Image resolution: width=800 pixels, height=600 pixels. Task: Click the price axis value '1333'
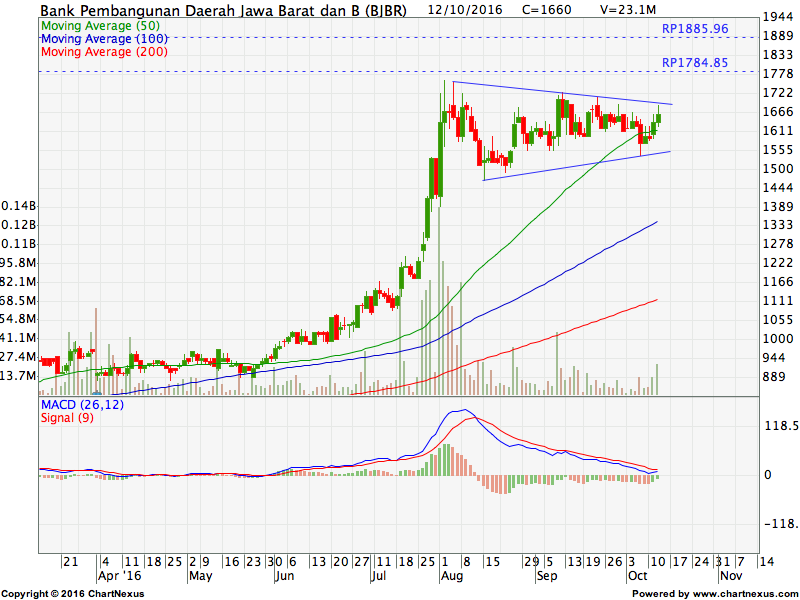coord(778,226)
